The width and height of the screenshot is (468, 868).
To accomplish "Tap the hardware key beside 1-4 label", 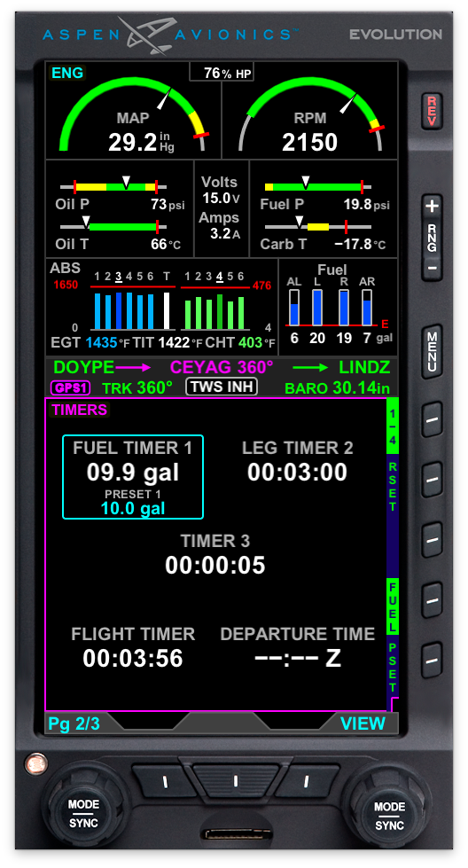I will pyautogui.click(x=432, y=419).
